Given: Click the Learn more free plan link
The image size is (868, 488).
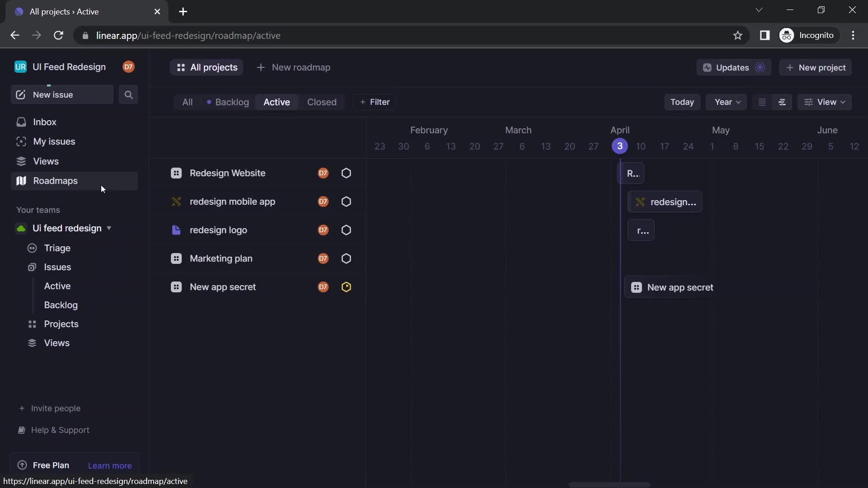Looking at the screenshot, I should (x=110, y=465).
